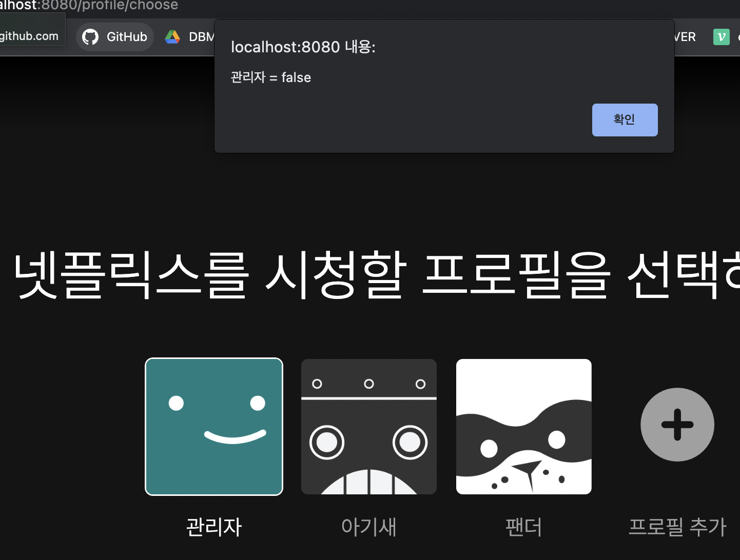Choose the 아기새 robot avatar
This screenshot has width=740, height=560.
[369, 427]
